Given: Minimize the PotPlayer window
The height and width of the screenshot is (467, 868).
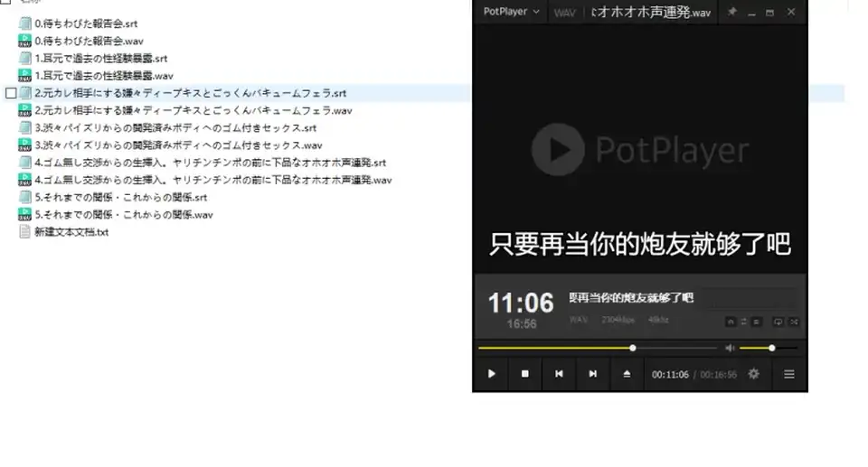Looking at the screenshot, I should point(751,13).
